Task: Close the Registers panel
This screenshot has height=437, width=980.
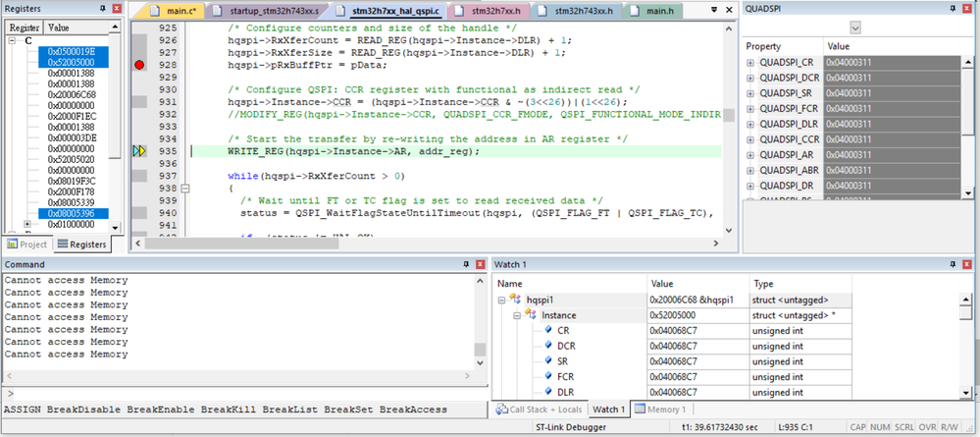Action: click(117, 9)
